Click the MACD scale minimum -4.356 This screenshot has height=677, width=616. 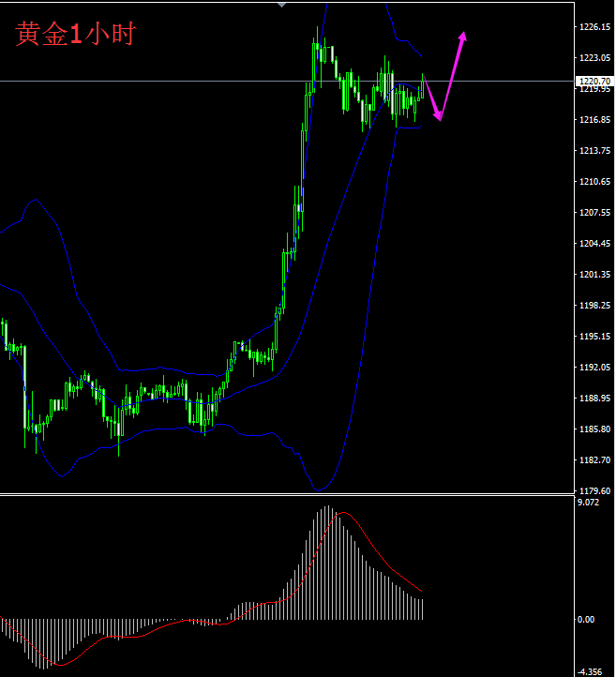click(x=590, y=671)
